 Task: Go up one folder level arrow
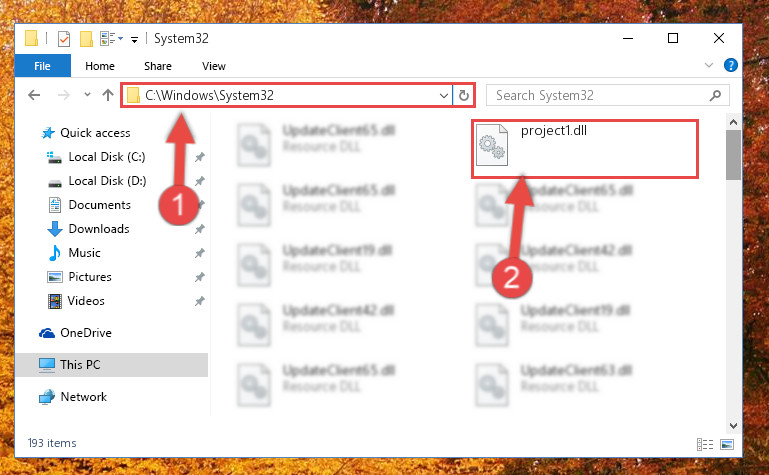coord(108,95)
